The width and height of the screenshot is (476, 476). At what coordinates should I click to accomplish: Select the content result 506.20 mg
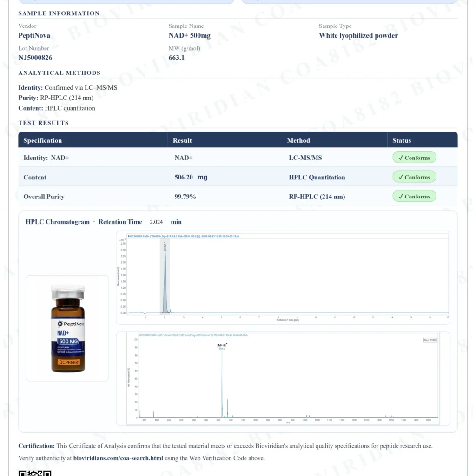coord(191,177)
